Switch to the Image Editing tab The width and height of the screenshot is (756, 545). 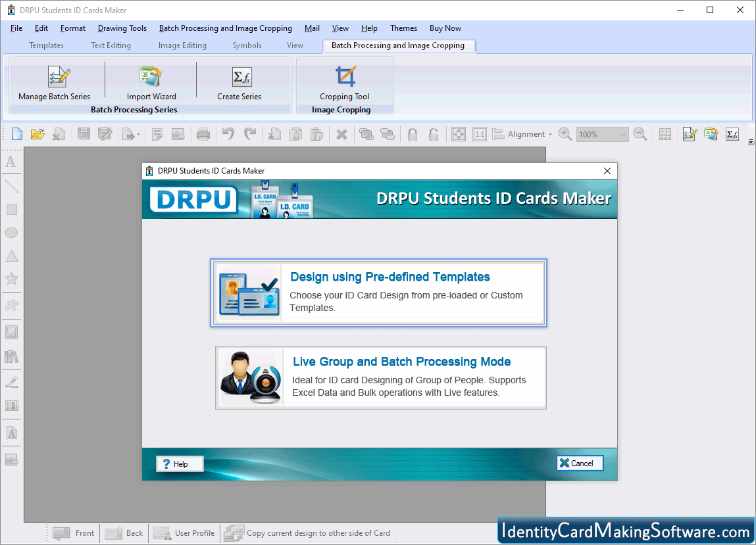coord(182,45)
